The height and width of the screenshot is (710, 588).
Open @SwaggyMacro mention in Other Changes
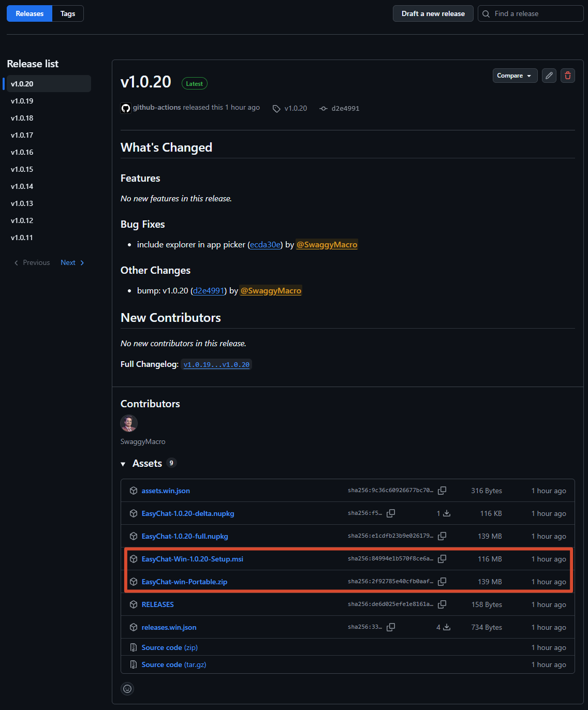(x=271, y=290)
